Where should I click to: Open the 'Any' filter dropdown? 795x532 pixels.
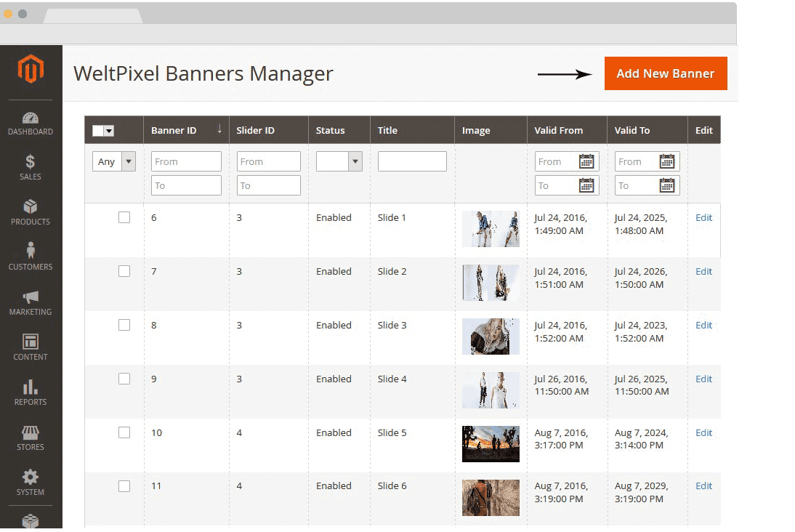[x=114, y=161]
